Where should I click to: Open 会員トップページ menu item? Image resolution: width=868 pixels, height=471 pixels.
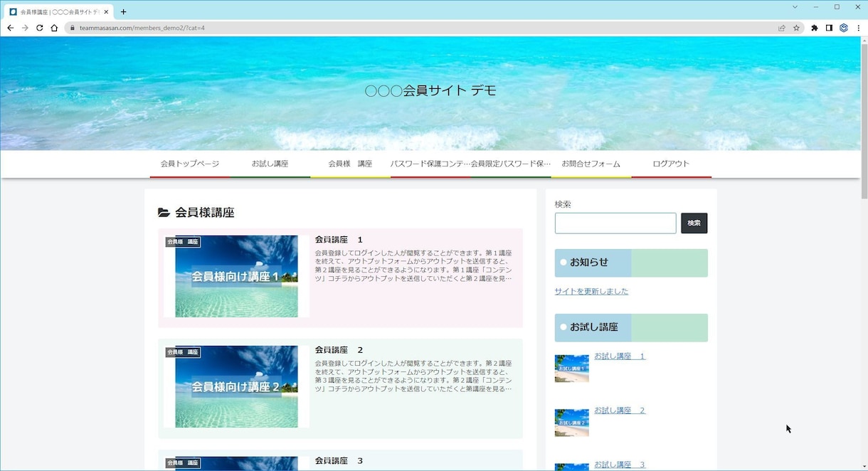coord(190,164)
